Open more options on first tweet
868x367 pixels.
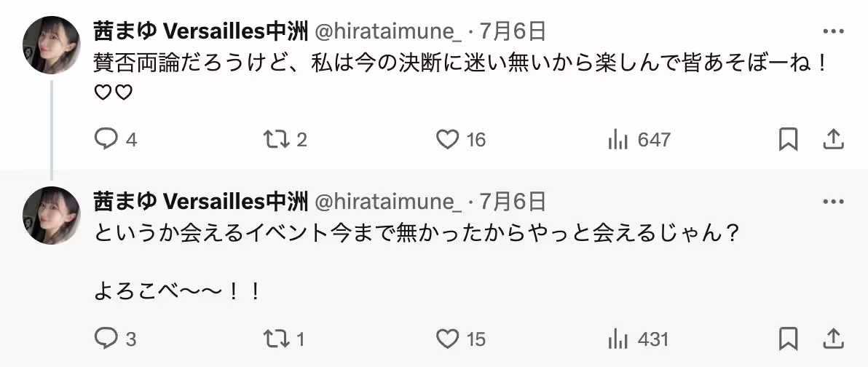tap(832, 31)
